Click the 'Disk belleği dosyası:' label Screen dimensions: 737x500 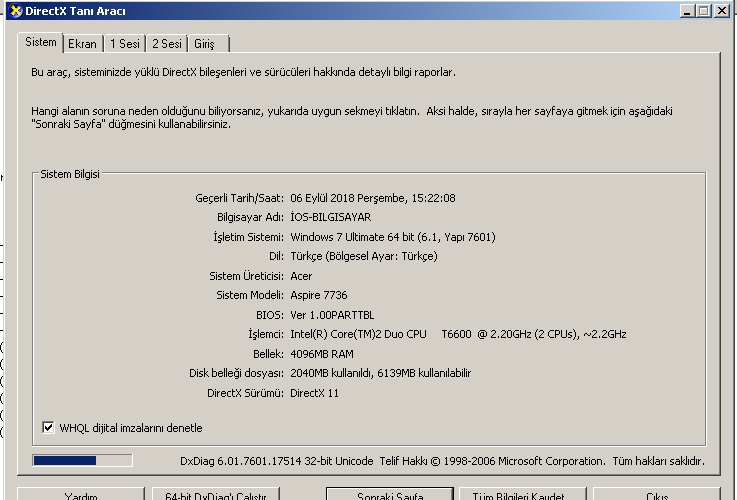236,374
